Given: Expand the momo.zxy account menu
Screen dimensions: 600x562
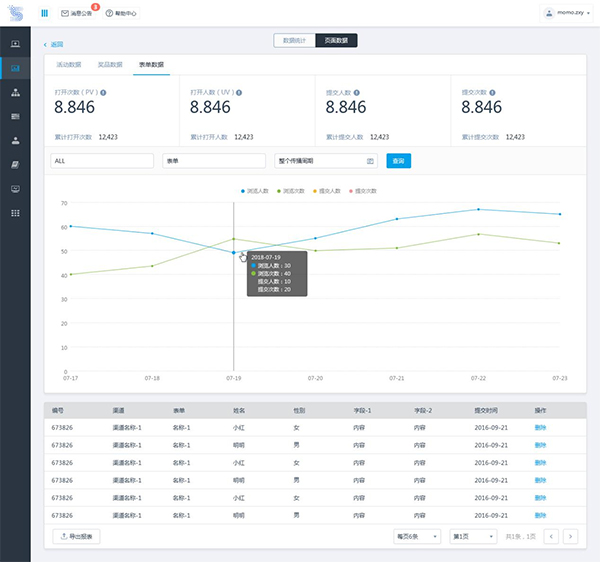Looking at the screenshot, I should (x=566, y=13).
